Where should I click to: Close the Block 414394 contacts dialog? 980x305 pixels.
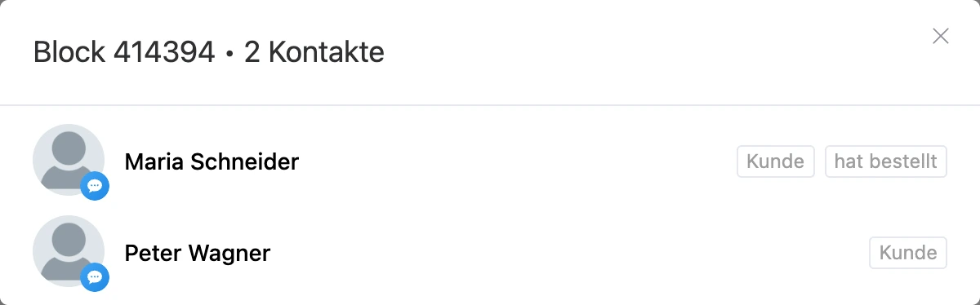click(x=941, y=36)
